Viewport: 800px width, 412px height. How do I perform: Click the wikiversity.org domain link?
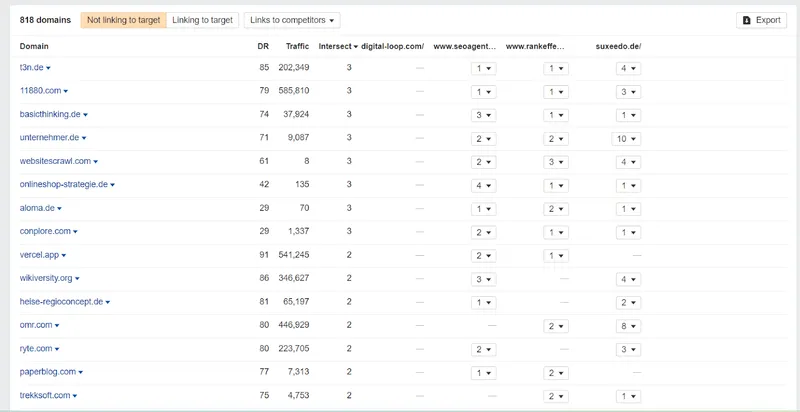tap(46, 278)
